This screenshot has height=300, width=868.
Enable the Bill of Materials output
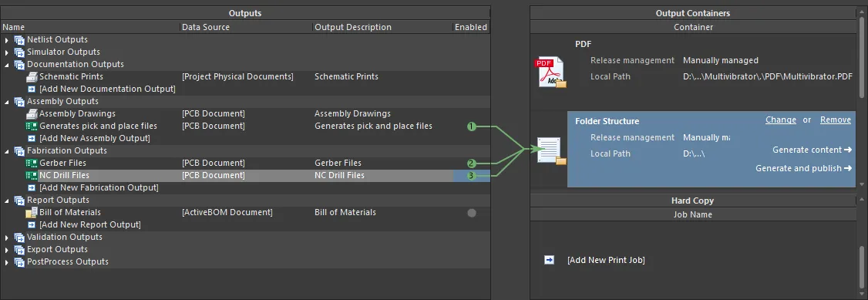pos(472,213)
